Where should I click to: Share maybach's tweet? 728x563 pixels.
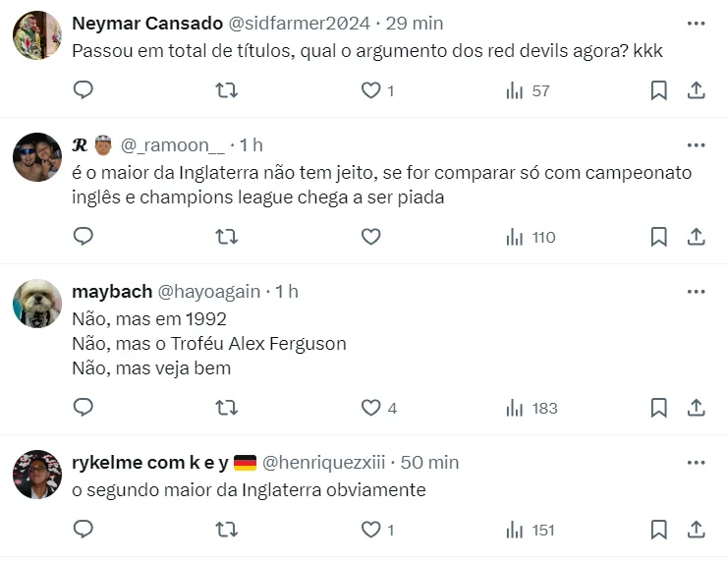pos(696,408)
